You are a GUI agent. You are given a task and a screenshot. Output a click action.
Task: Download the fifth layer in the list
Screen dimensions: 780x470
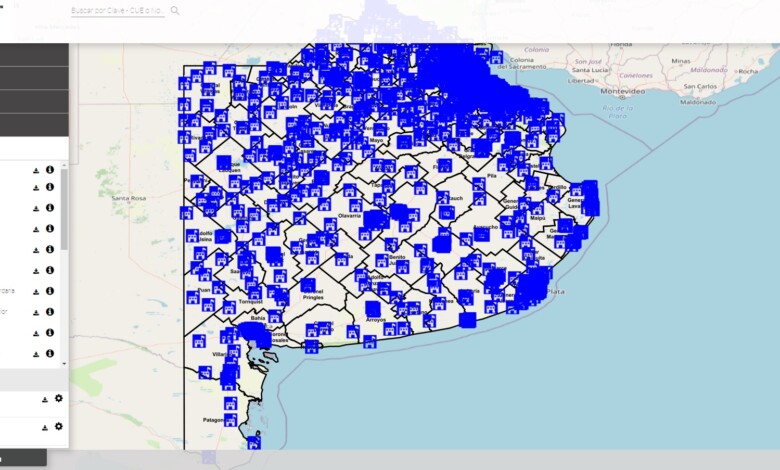[36, 250]
